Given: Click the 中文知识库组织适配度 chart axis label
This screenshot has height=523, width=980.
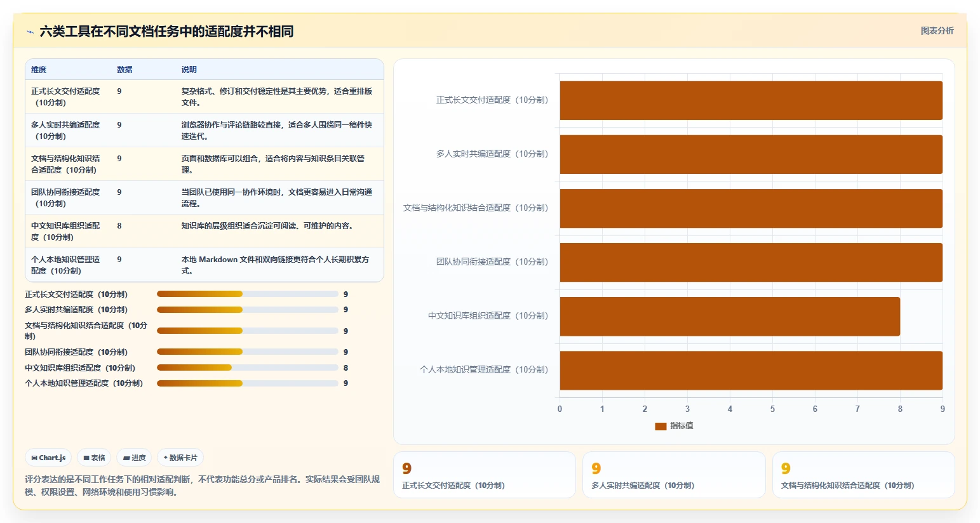Looking at the screenshot, I should (488, 315).
